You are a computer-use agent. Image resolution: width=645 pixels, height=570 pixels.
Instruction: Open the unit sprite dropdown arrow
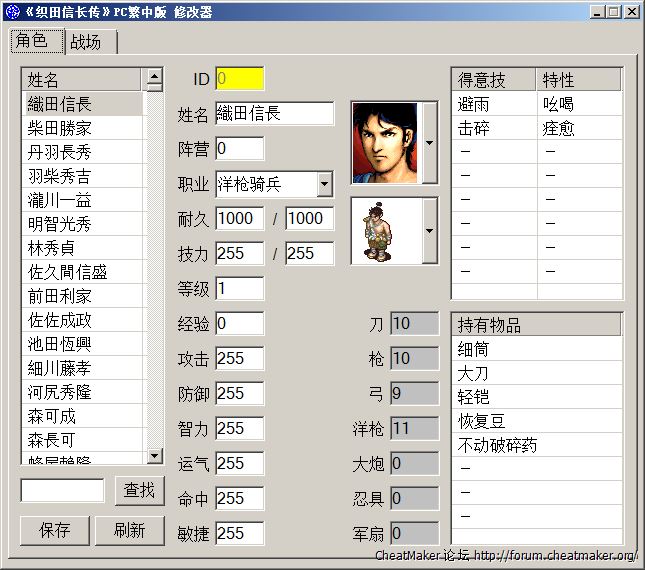pyautogui.click(x=429, y=230)
